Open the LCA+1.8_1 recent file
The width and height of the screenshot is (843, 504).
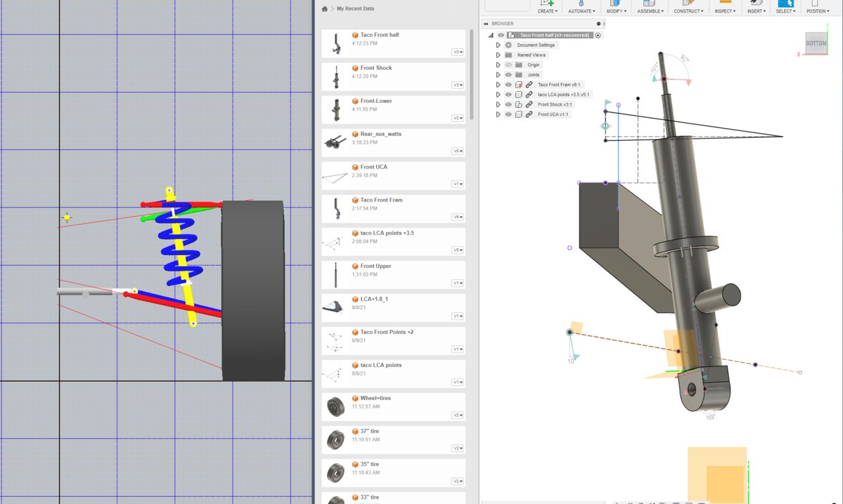pos(393,308)
